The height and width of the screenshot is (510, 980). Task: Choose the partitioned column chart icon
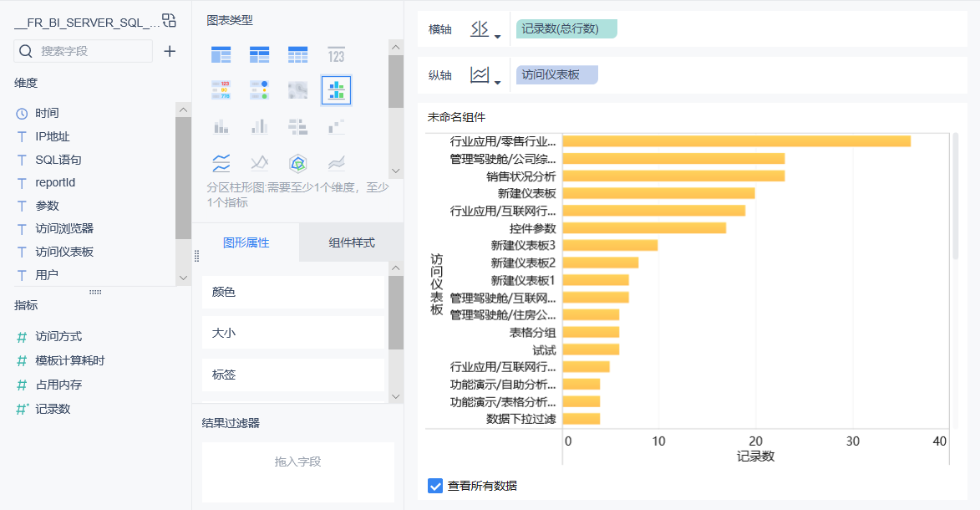(x=336, y=90)
